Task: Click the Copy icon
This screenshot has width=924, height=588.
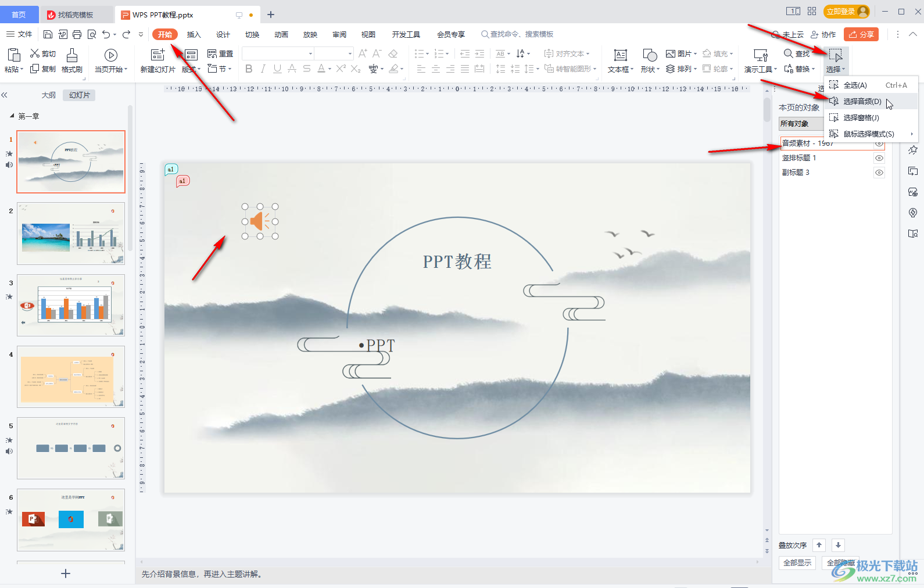Action: (x=35, y=69)
